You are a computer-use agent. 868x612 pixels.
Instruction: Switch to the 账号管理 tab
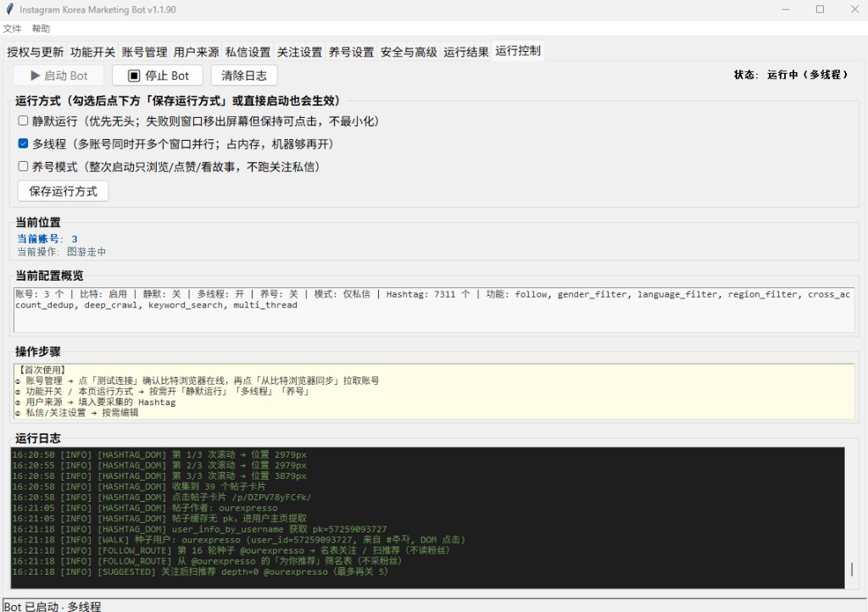(144, 52)
